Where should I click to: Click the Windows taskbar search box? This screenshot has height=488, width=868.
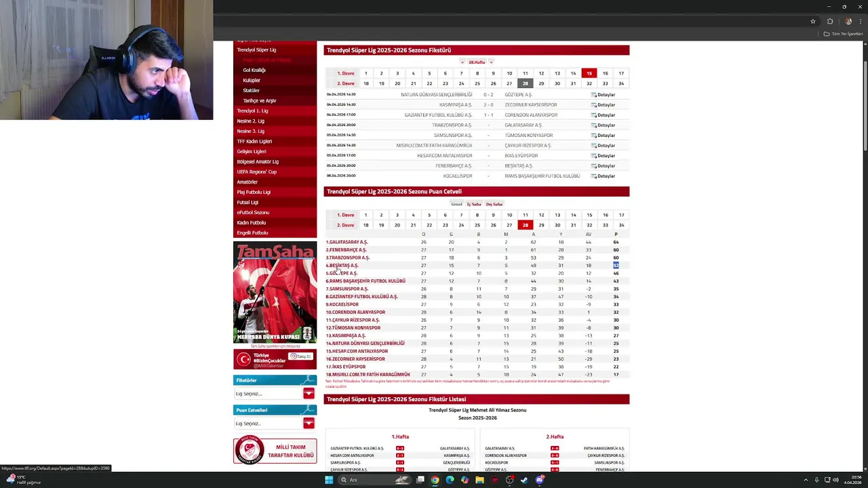tap(374, 480)
